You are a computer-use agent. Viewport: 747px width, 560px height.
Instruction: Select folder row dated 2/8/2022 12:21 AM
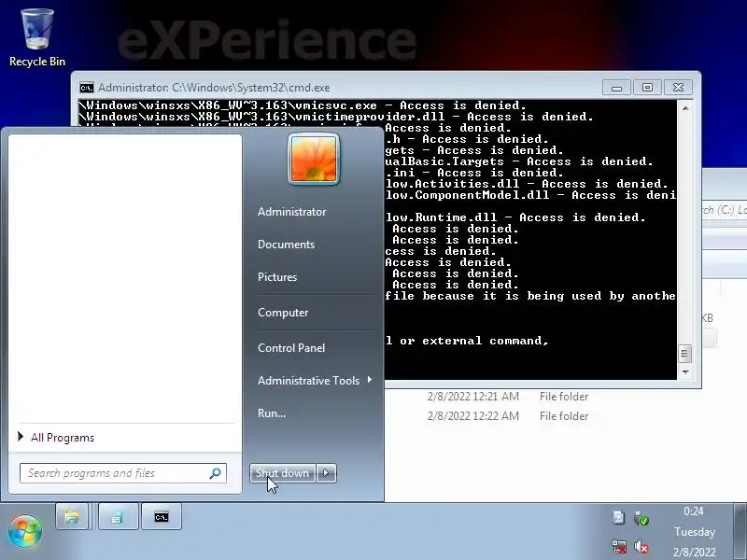pos(508,397)
